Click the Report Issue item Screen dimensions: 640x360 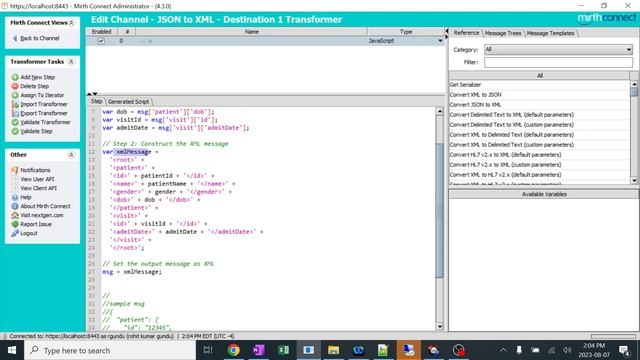36,224
